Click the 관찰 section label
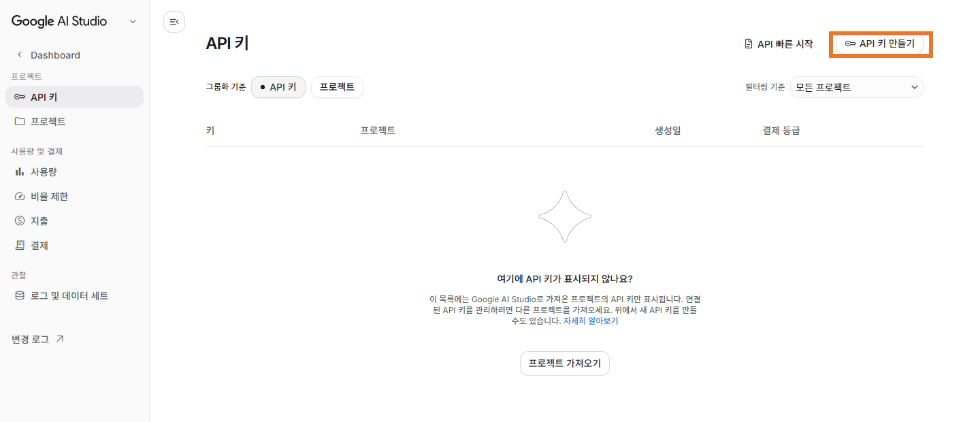Viewport: 980px width, 422px height. (18, 275)
